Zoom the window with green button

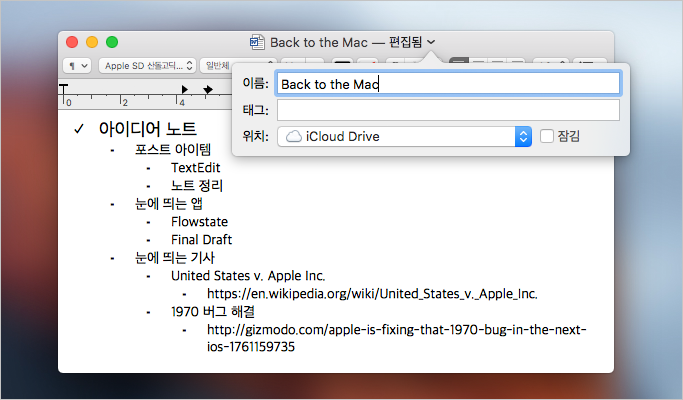pyautogui.click(x=112, y=42)
